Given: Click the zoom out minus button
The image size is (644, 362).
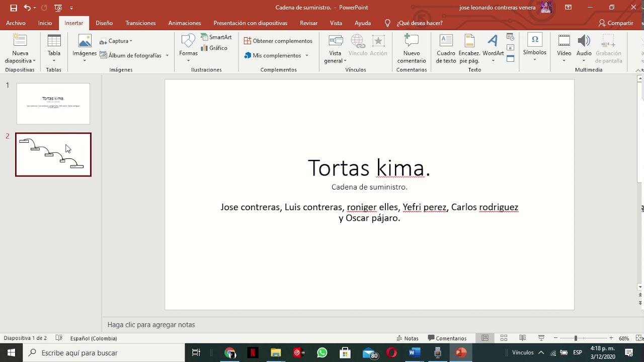Looking at the screenshot, I should (x=555, y=338).
